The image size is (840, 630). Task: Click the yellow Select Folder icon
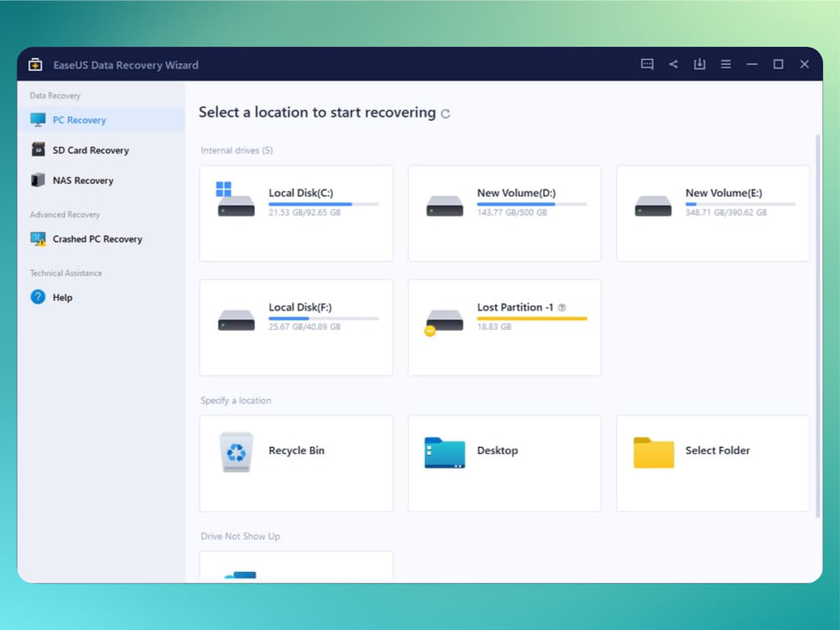tap(654, 453)
